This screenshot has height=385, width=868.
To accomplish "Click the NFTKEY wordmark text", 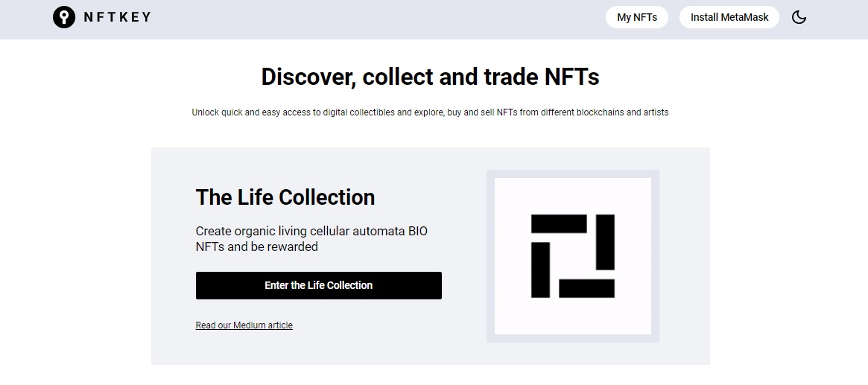I will coord(118,17).
